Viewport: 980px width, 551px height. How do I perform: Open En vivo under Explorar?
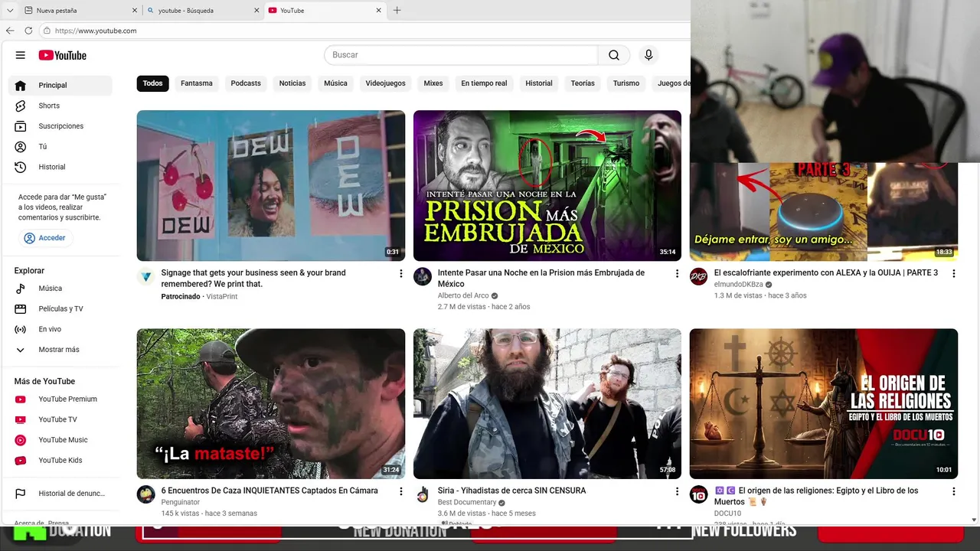(61, 329)
